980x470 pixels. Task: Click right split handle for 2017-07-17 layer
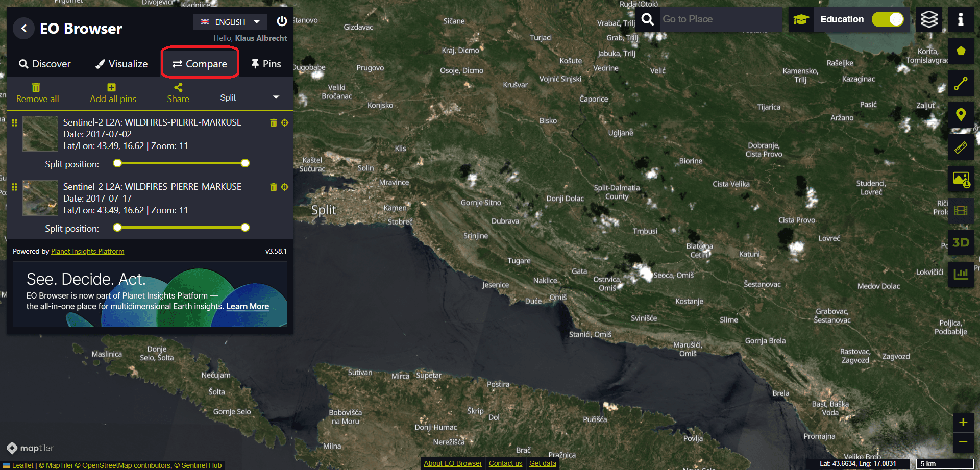(245, 228)
